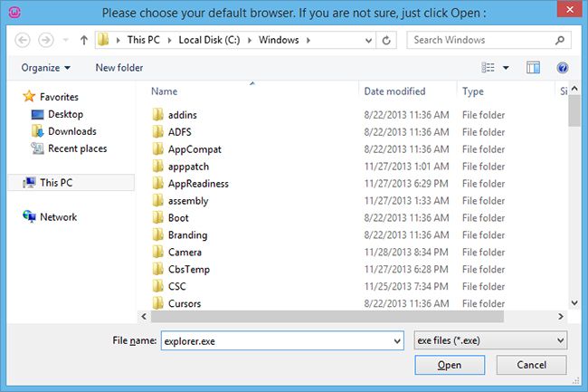Click the horizontal scrollbar thumb

coord(327,316)
